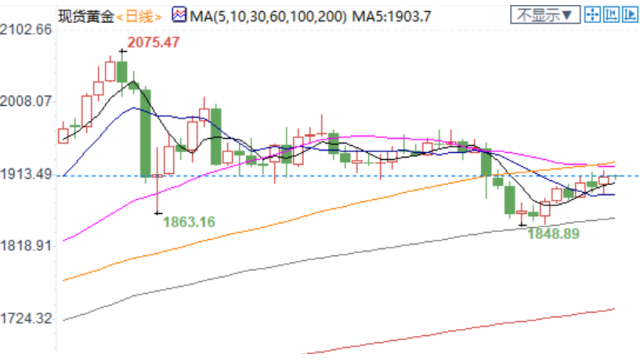The image size is (640, 360).
Task: Click the jump-to-start chart icon
Action: pos(611,15)
